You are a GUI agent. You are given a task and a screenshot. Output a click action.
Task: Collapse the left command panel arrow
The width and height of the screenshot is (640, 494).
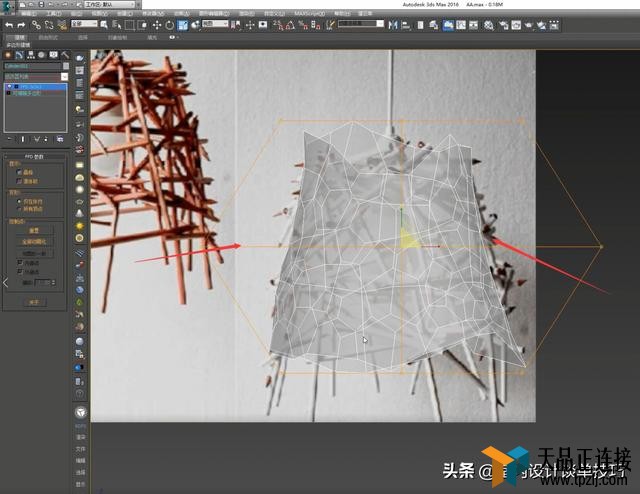[x=5, y=282]
